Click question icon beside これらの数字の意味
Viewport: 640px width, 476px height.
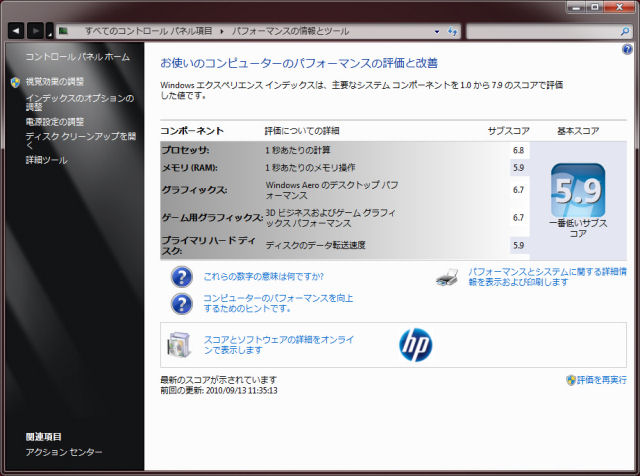tap(182, 277)
